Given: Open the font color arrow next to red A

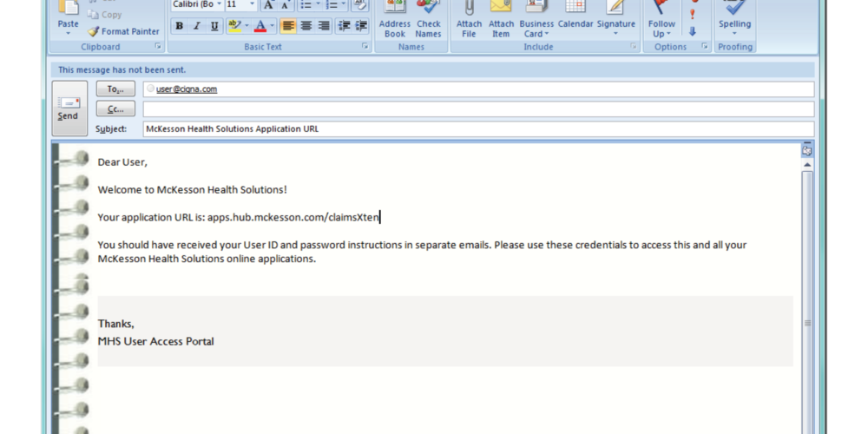Looking at the screenshot, I should [x=273, y=26].
